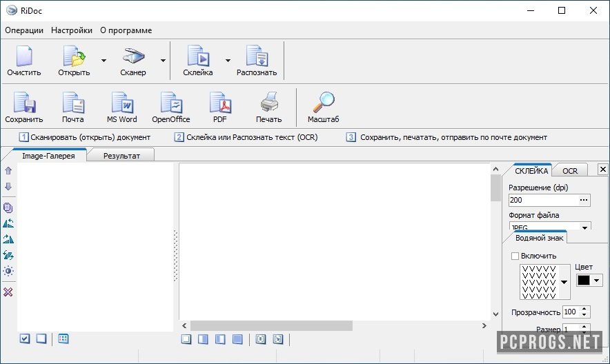Screen dimensions: 610x364
Task: Expand the watermark pattern dropdown arrow
Action: (565, 282)
